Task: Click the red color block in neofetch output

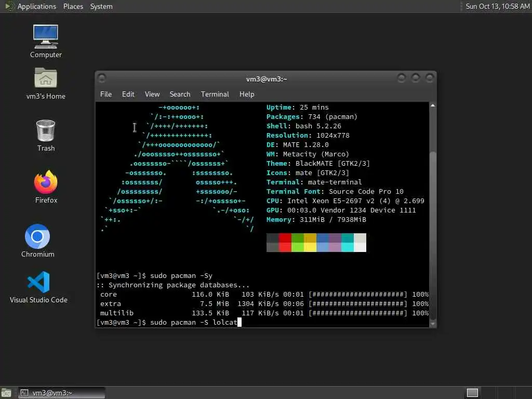Action: coord(285,243)
